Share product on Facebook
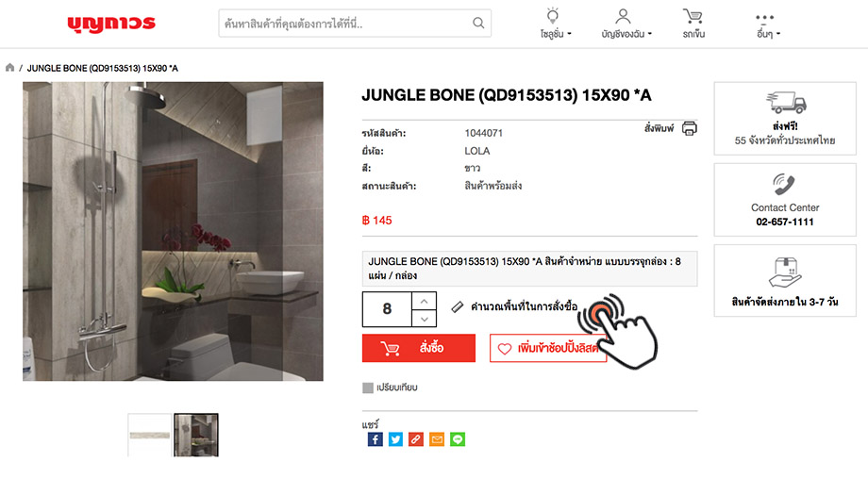Viewport: 868px width, 478px height. pos(375,439)
